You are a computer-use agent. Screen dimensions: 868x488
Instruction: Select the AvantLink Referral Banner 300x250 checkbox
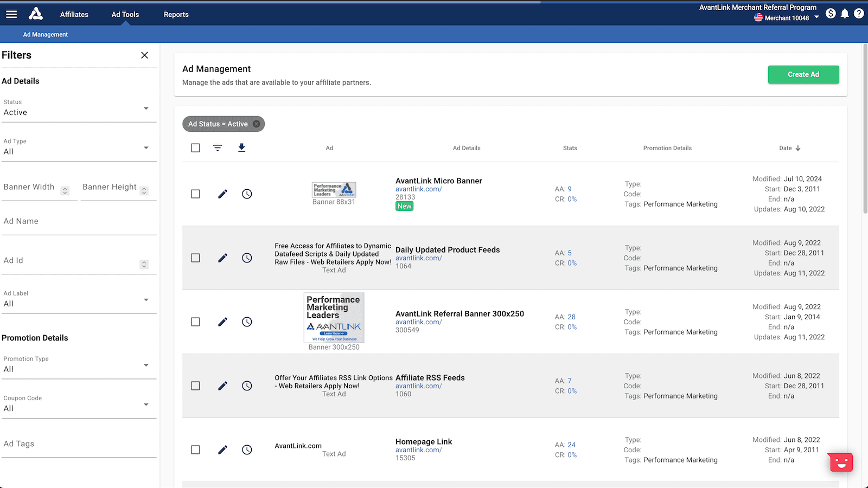pyautogui.click(x=195, y=322)
